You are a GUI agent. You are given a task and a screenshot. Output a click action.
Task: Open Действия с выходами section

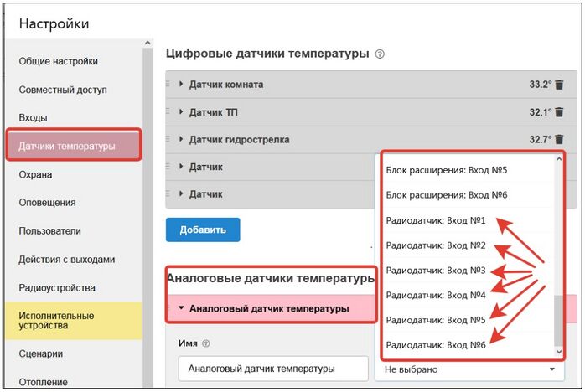[x=67, y=259]
